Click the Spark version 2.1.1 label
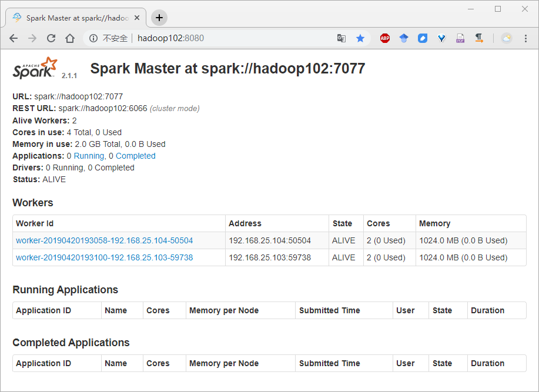This screenshot has width=539, height=392. point(69,76)
